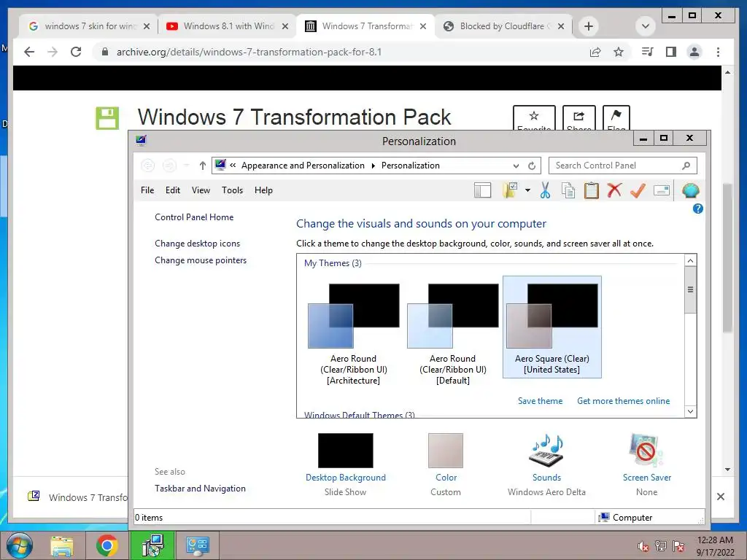This screenshot has width=747, height=560.
Task: Click Chrome back button
Action: [29, 52]
